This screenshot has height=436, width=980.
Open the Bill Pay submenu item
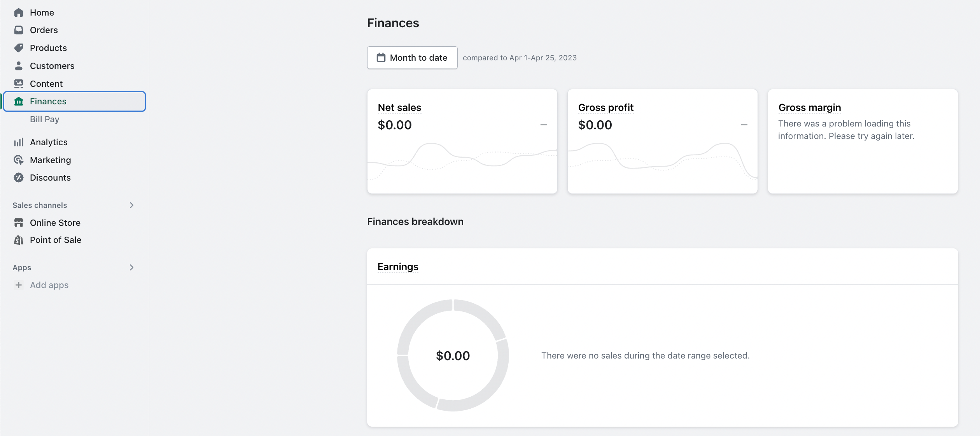[x=44, y=119]
